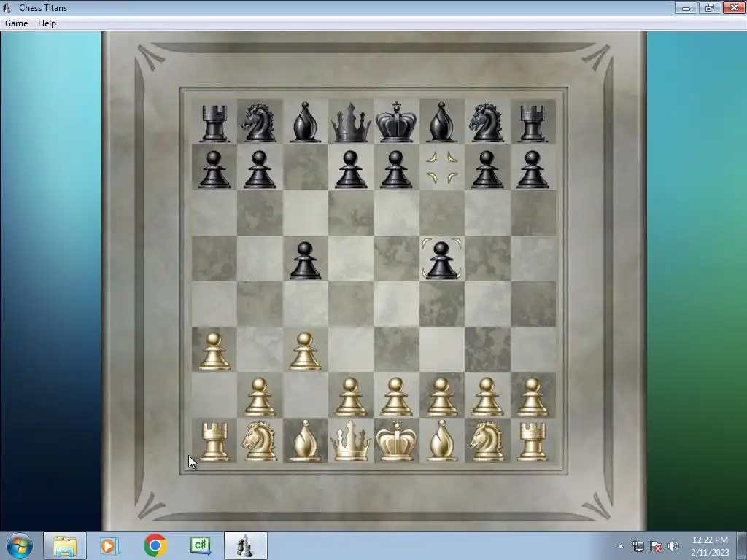Select the white pawn on h2
This screenshot has height=560, width=747.
coord(533,397)
